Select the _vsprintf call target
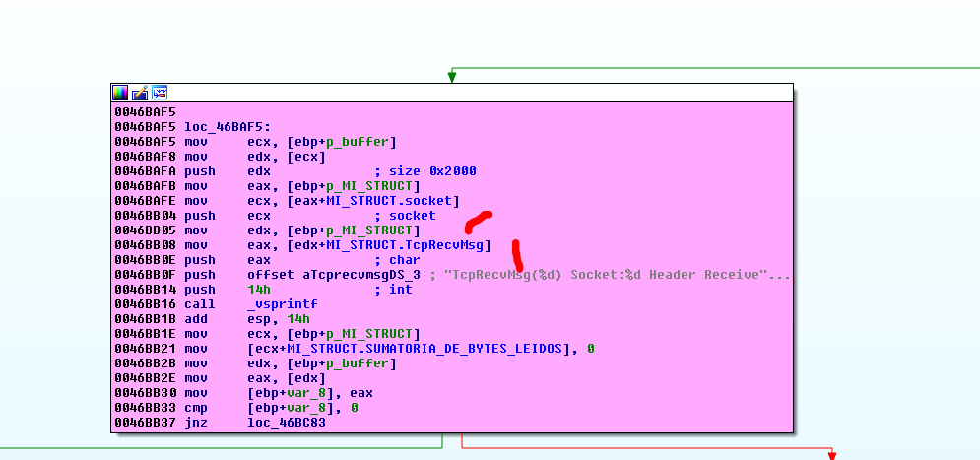The image size is (980, 460). 283,304
